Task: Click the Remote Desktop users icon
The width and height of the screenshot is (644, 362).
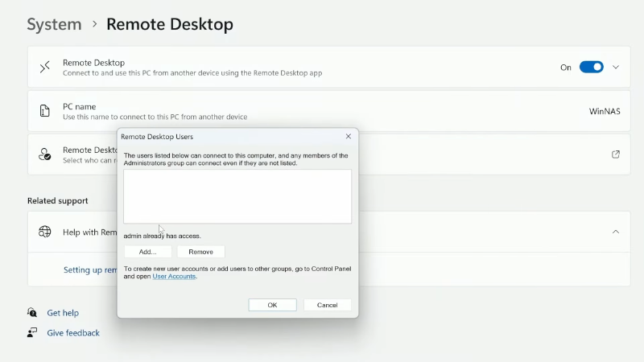Action: [45, 154]
